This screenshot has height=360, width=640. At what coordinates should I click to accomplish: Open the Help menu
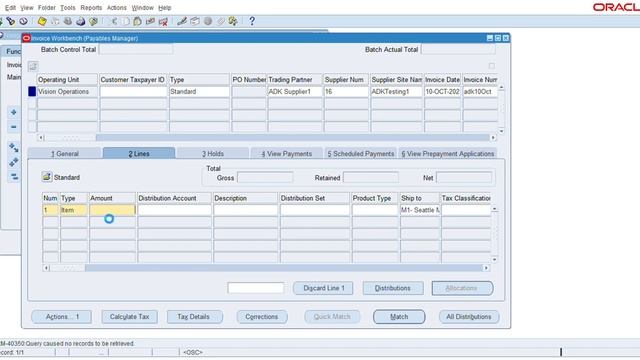[164, 8]
